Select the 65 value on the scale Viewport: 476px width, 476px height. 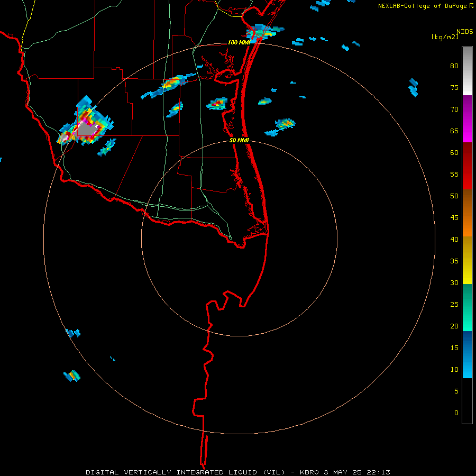(454, 131)
